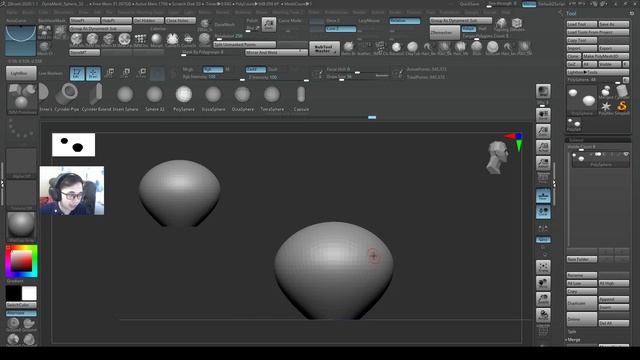The width and height of the screenshot is (640, 360).
Task: Adjust the Z Intensity slider
Action: click(276, 77)
